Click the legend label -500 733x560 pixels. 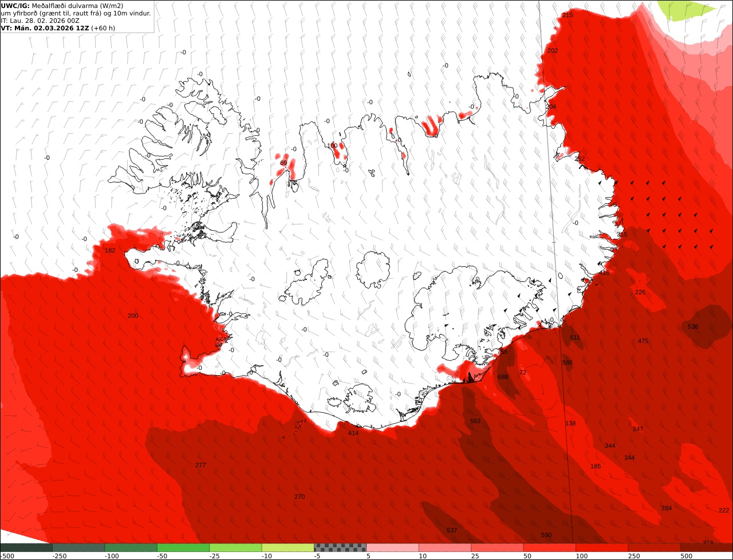[x=7, y=556]
